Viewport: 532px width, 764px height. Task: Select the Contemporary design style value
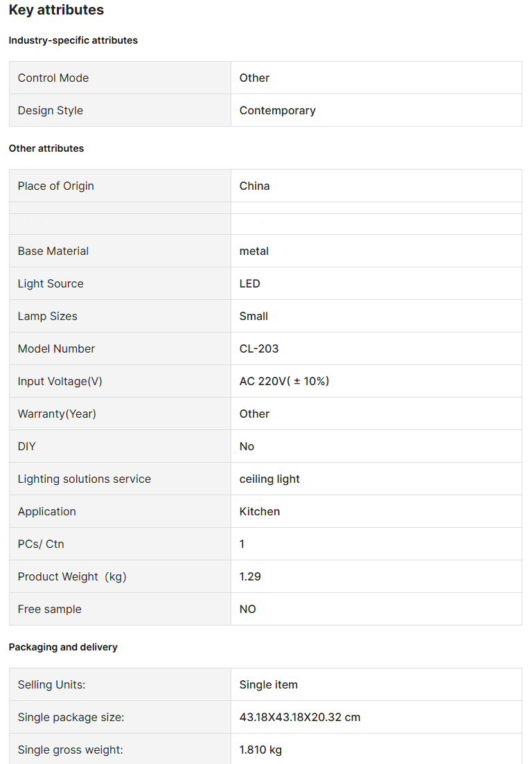(277, 110)
